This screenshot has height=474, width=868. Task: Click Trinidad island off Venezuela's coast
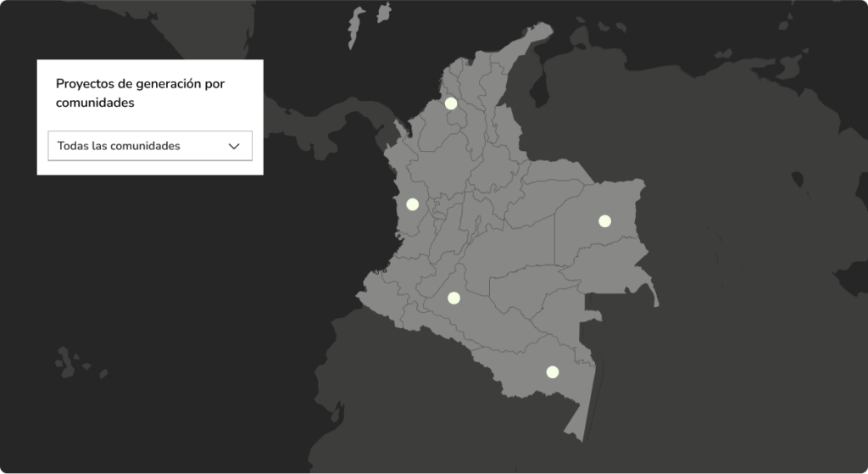point(790,66)
